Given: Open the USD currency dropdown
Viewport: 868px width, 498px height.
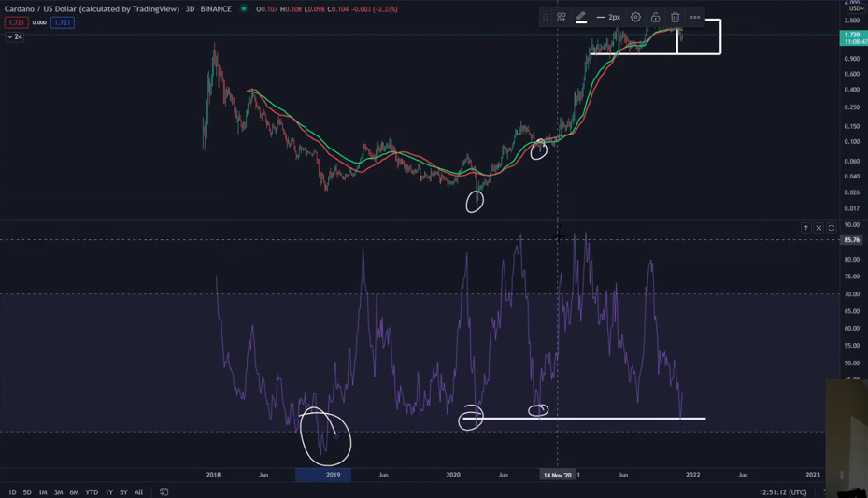Looking at the screenshot, I should click(x=856, y=8).
